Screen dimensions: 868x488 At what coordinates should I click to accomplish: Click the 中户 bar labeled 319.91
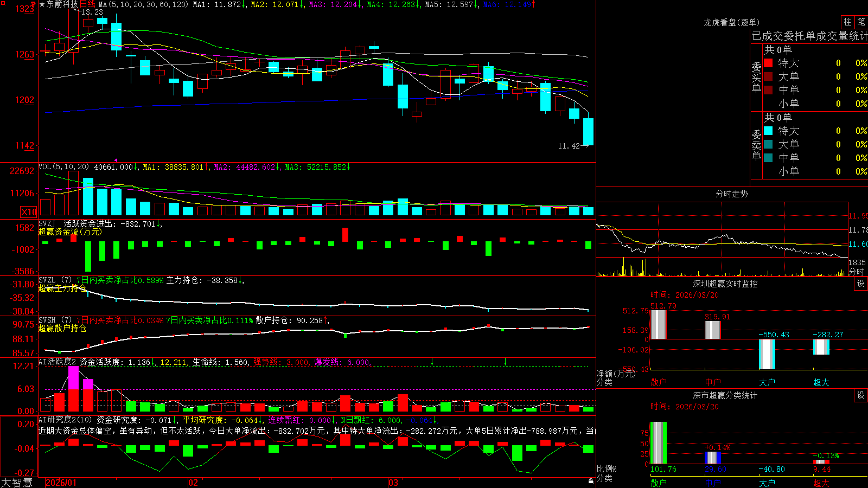[x=712, y=330]
